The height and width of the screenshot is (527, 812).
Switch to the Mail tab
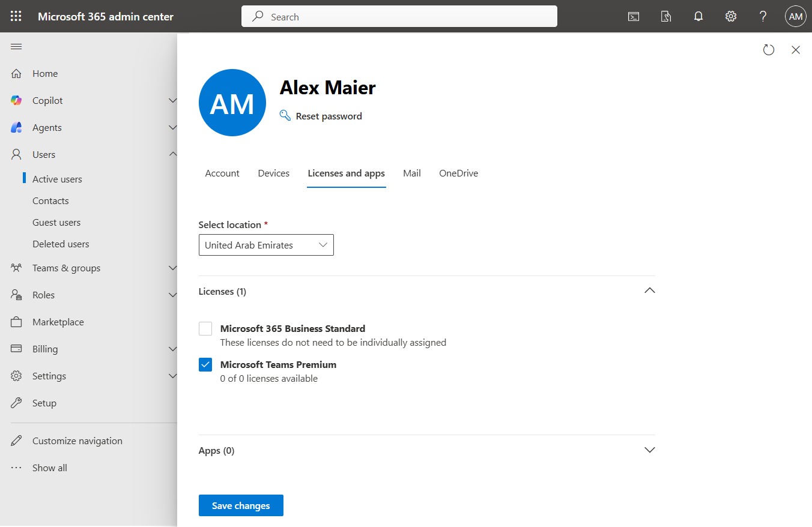click(412, 173)
